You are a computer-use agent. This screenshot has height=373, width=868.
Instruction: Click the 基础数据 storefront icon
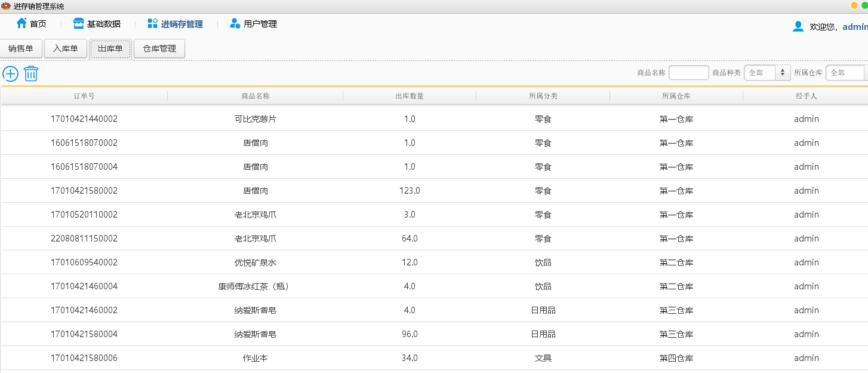pos(78,23)
